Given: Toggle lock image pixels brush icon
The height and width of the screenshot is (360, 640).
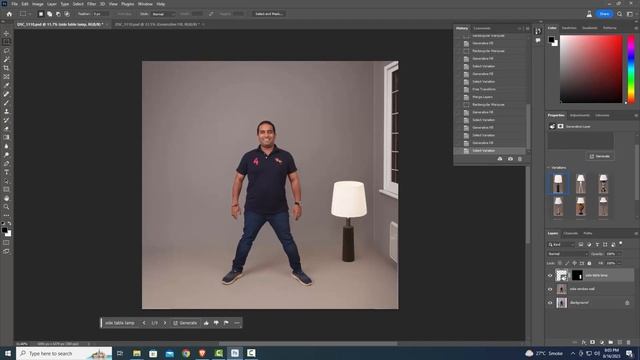Looking at the screenshot, I should tap(567, 263).
